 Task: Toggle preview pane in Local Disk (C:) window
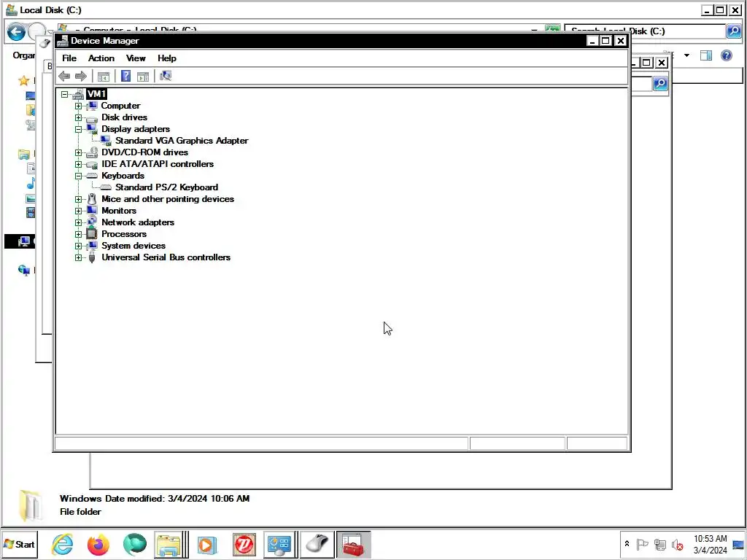coord(706,55)
